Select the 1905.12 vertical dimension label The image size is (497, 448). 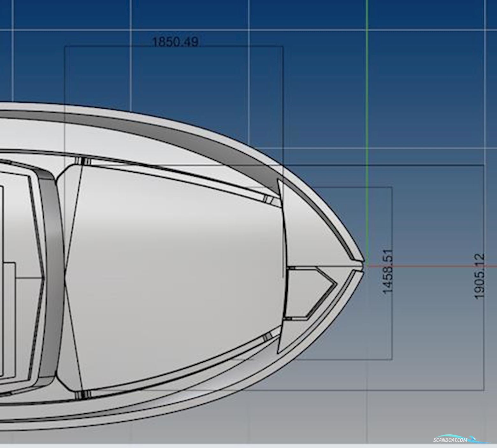point(479,276)
